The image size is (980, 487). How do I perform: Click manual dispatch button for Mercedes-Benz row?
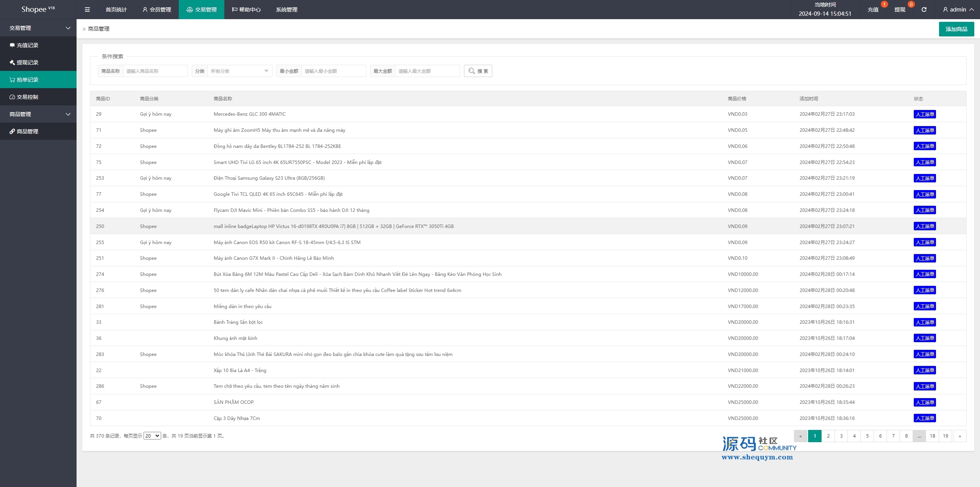click(x=924, y=114)
